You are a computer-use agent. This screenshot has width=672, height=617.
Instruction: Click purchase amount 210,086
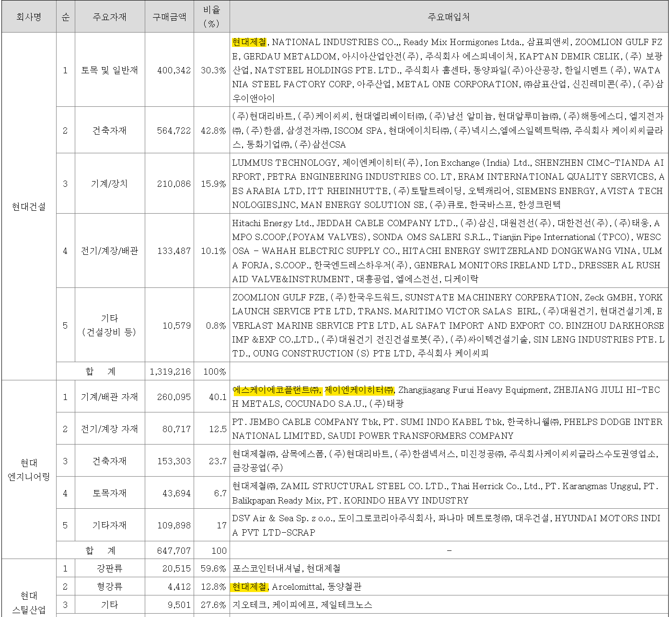point(174,183)
